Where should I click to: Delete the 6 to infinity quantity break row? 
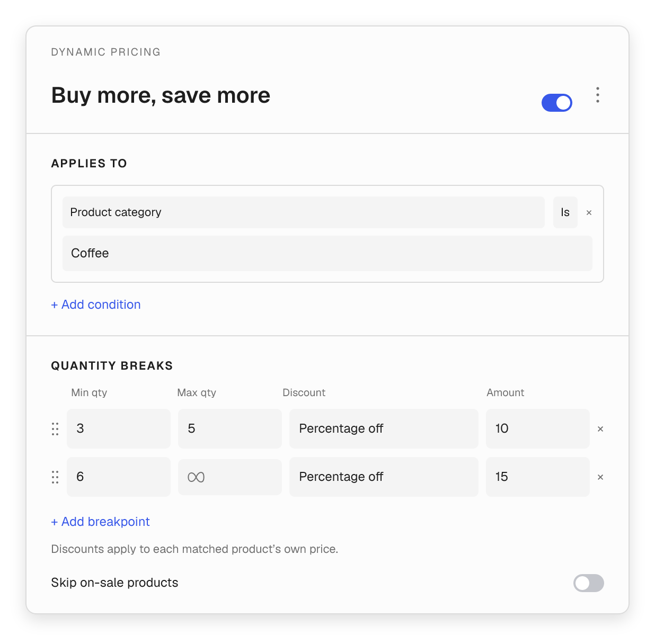(600, 477)
